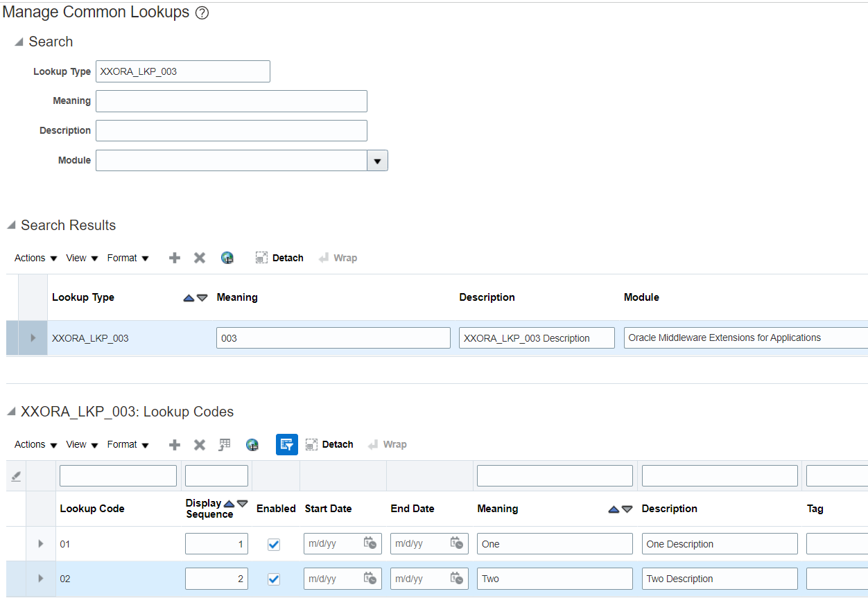Detach the Search Results table
Viewport: 868px width, 605px height.
coord(279,257)
